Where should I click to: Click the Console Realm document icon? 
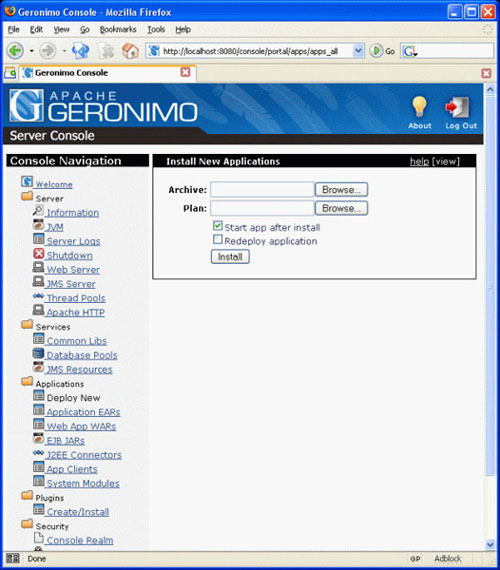[x=38, y=538]
